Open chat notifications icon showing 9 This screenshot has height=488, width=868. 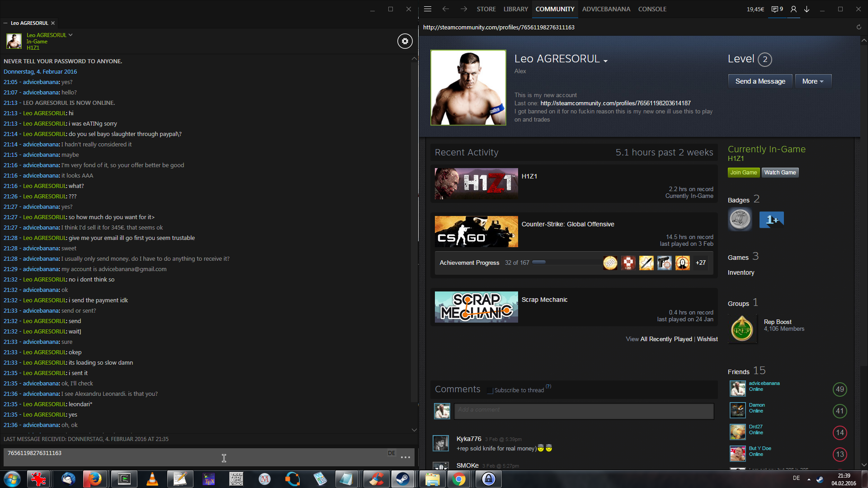coord(777,9)
